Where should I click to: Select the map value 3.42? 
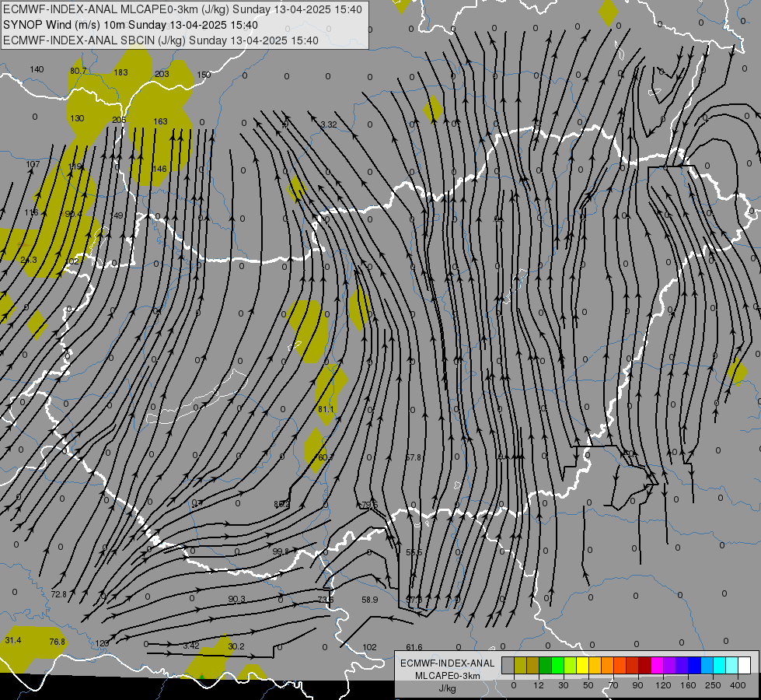tap(191, 646)
